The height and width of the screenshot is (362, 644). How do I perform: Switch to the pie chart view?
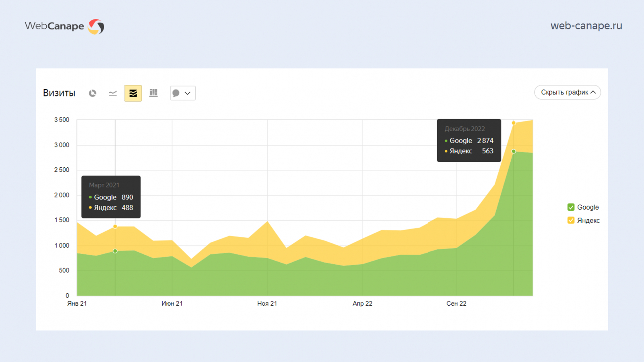[x=93, y=93]
